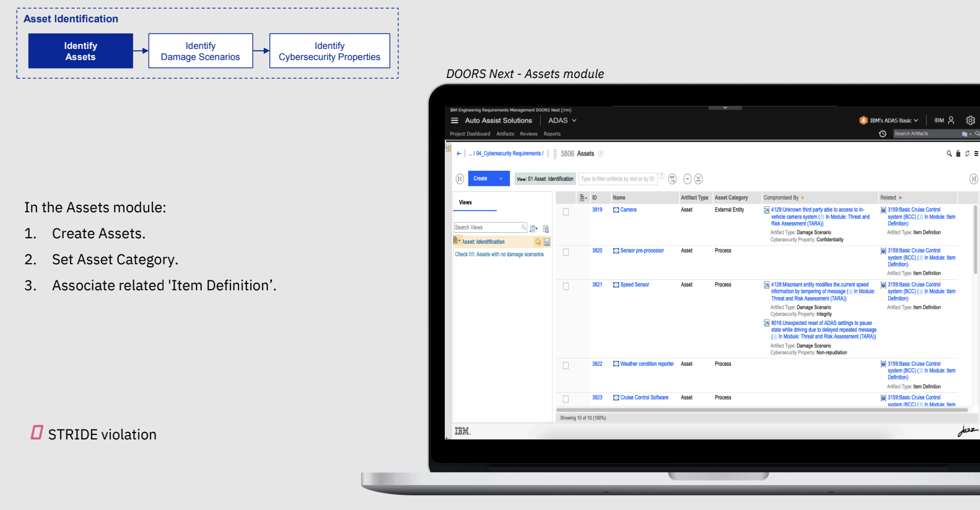Collapse left sidebar with the circular arrow button
The height and width of the screenshot is (510, 980).
tap(460, 179)
